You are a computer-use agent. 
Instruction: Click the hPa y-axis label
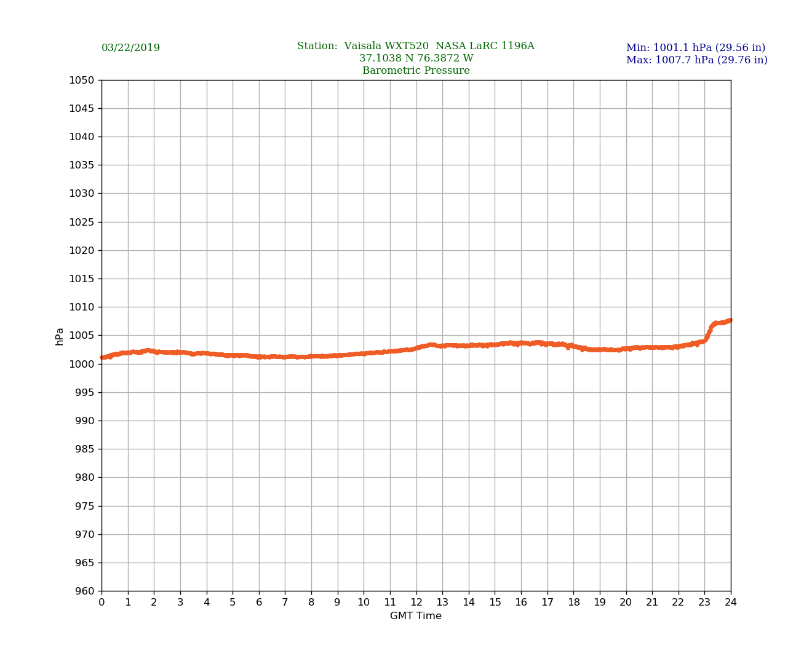[x=60, y=336]
